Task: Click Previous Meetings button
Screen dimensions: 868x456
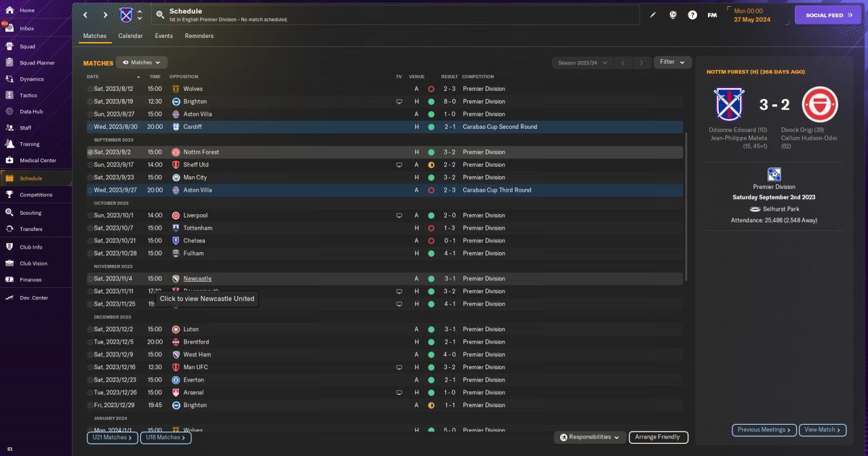Action: pos(764,430)
